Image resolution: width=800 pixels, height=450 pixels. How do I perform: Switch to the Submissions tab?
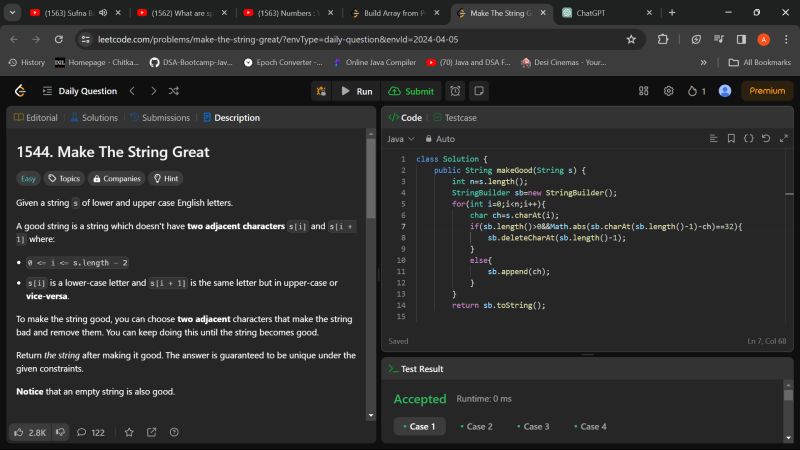click(x=160, y=117)
